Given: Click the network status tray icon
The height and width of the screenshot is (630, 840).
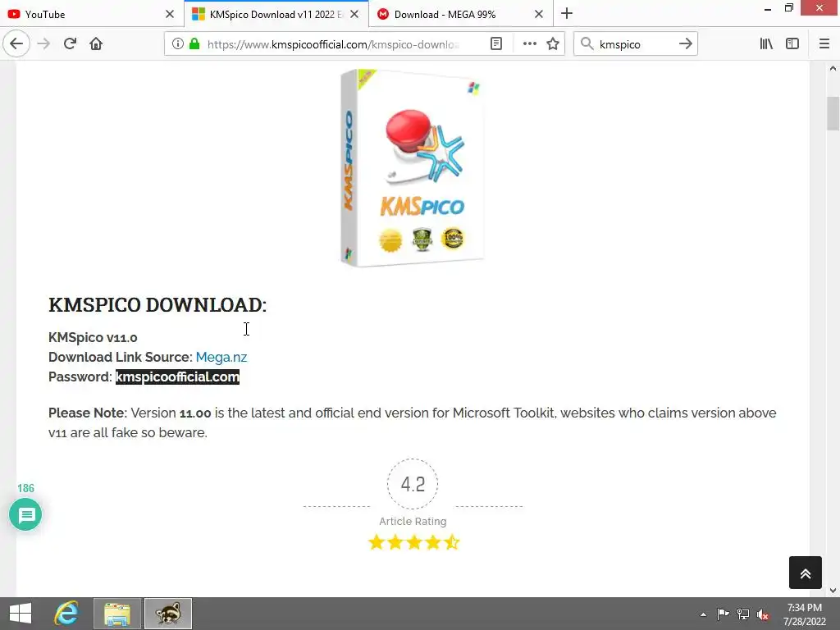Looking at the screenshot, I should (x=743, y=614).
